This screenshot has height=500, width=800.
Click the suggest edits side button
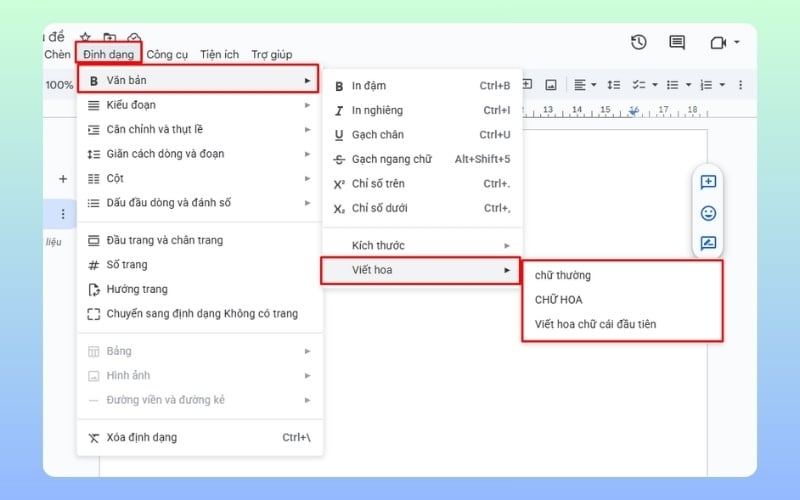708,243
